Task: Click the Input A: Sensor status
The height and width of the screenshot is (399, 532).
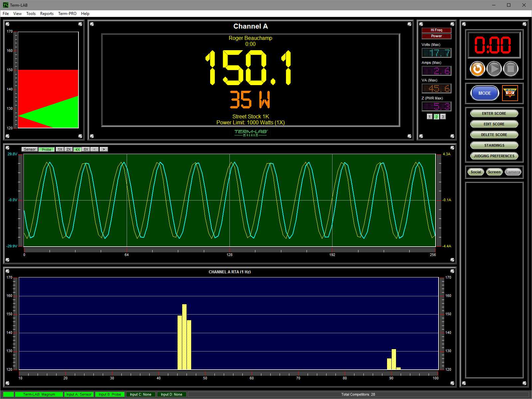Action: pos(79,394)
